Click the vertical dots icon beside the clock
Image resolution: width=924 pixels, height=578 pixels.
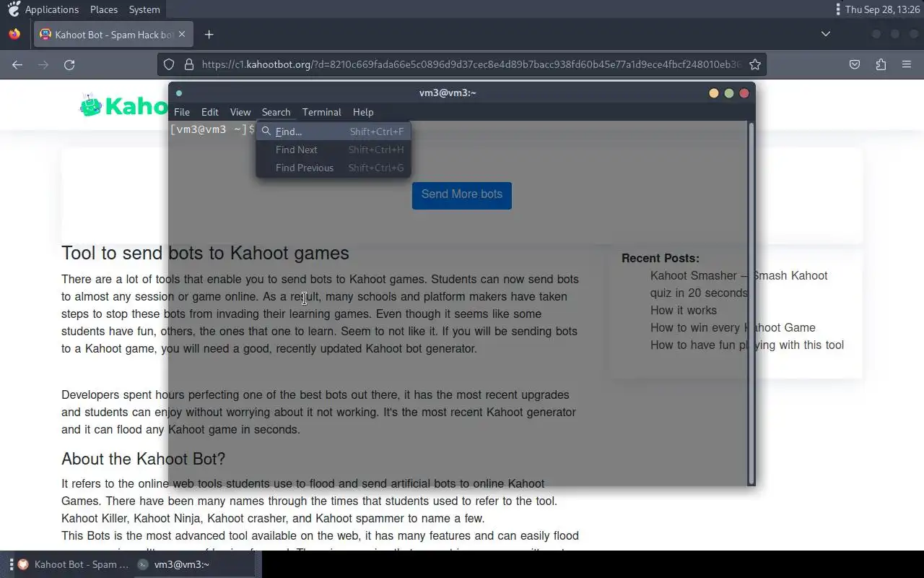click(837, 9)
